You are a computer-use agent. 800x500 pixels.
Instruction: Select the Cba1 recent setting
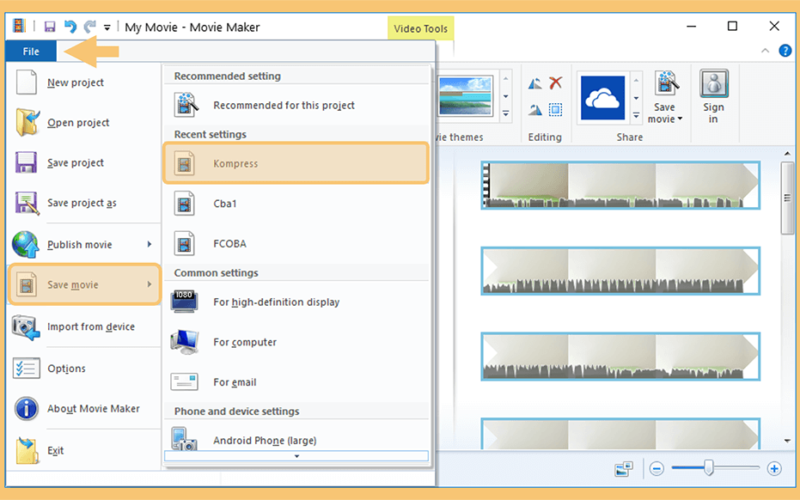tap(296, 204)
